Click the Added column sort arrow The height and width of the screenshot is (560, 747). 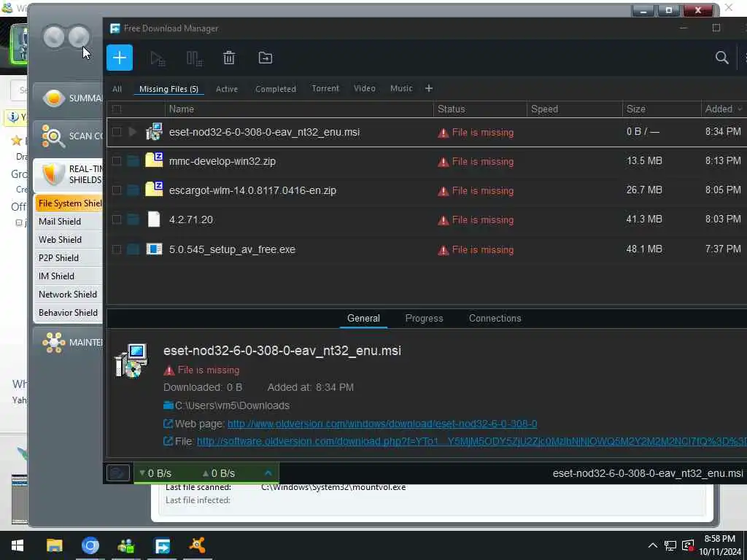[740, 109]
